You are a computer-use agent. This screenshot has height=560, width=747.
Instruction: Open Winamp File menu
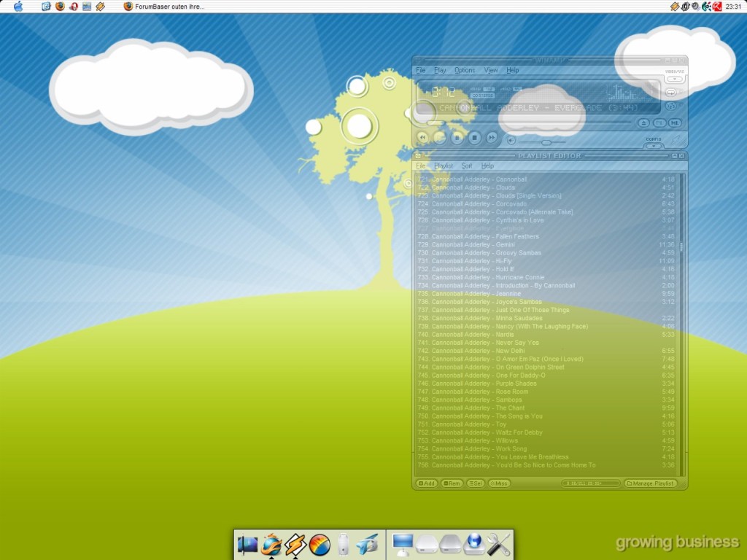[421, 71]
